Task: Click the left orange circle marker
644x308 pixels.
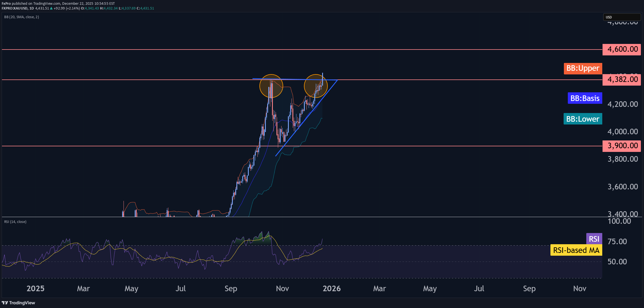Action: tap(271, 86)
